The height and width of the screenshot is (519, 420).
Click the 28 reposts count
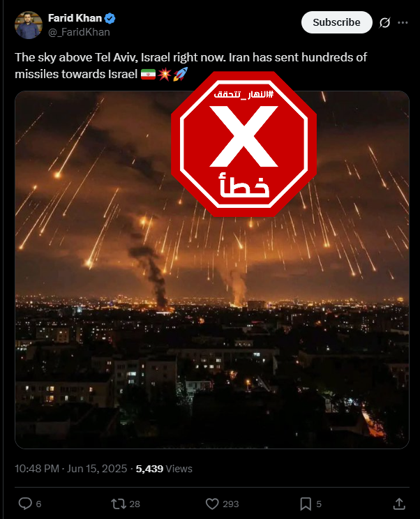[x=135, y=504]
